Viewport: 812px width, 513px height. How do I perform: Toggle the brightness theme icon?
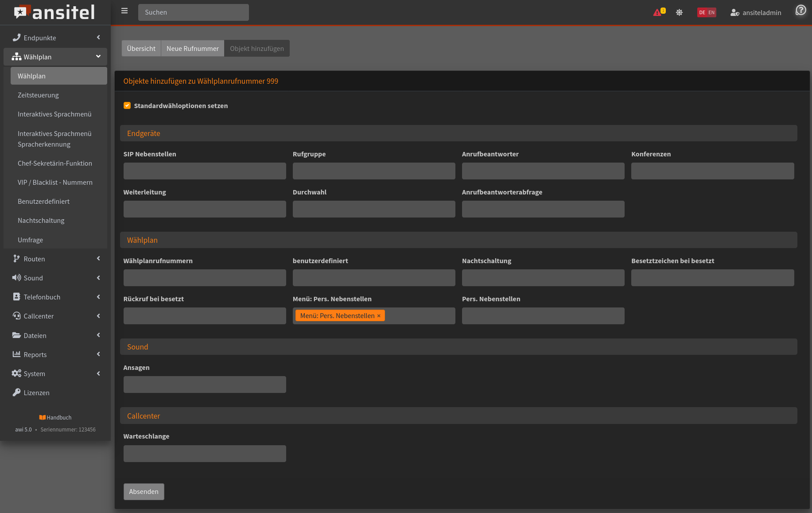[679, 12]
